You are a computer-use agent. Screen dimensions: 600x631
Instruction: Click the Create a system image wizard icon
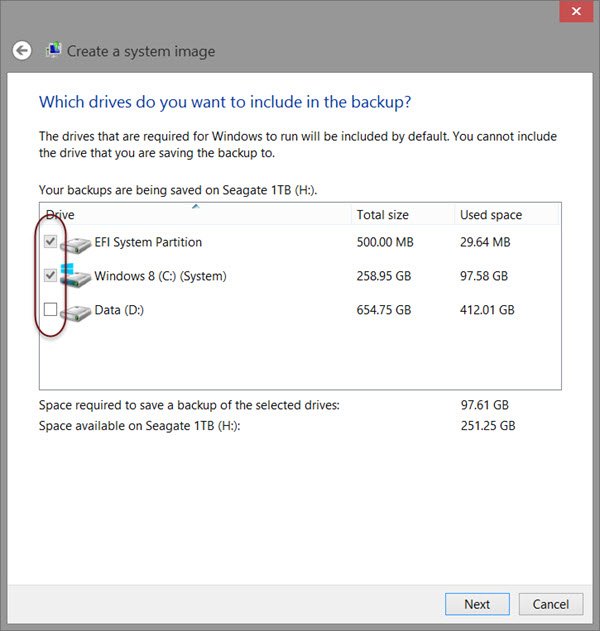54,50
